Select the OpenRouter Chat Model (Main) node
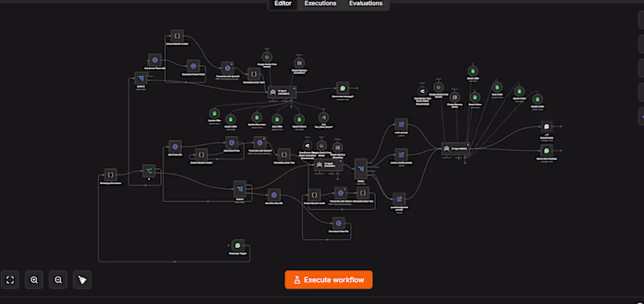Viewport: 644px width, 304px height. (x=422, y=91)
